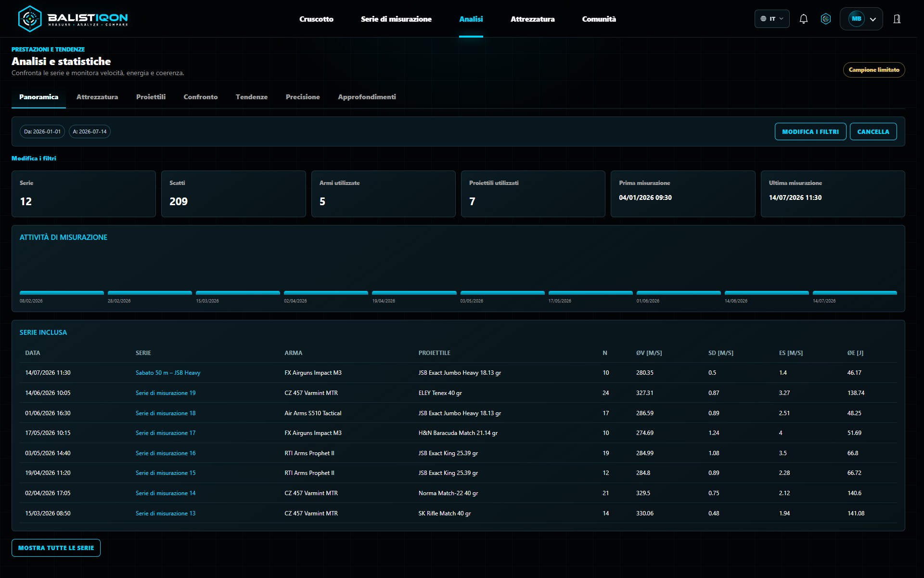Click the activity bar for 19/04/2026
The image size is (924, 578).
click(x=414, y=292)
